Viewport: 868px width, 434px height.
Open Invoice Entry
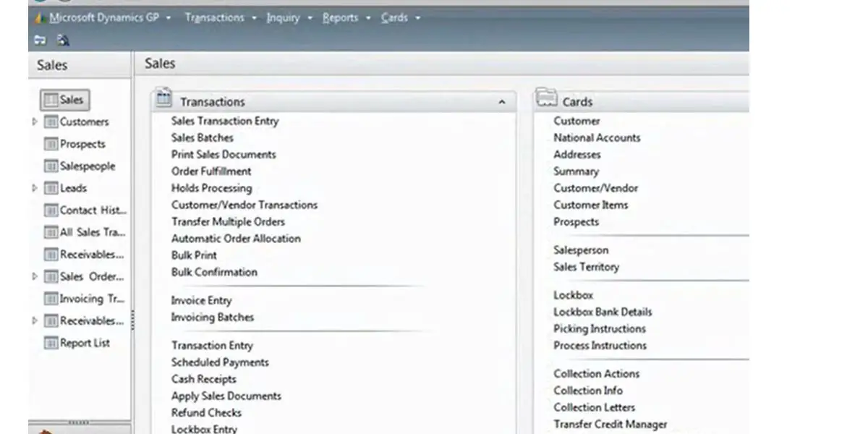coord(201,300)
